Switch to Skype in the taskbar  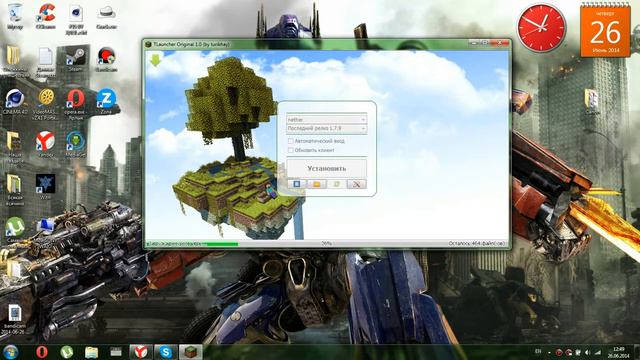166,352
